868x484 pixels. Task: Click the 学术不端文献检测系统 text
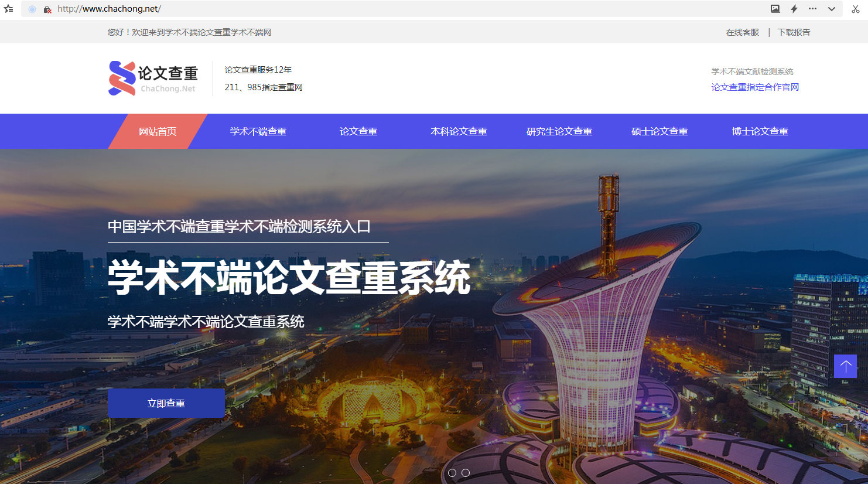753,71
